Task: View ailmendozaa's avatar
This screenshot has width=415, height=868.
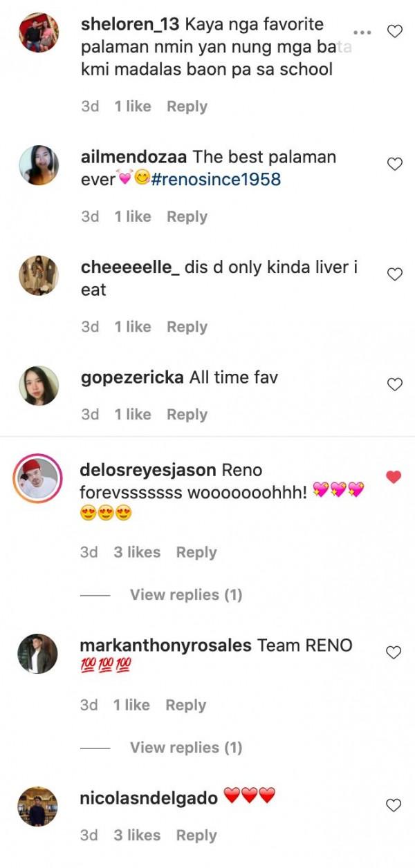Action: [38, 165]
